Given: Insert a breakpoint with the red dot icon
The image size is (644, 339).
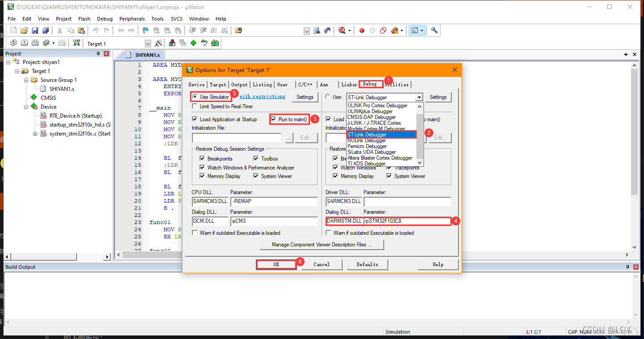Looking at the screenshot, I should (362, 30).
